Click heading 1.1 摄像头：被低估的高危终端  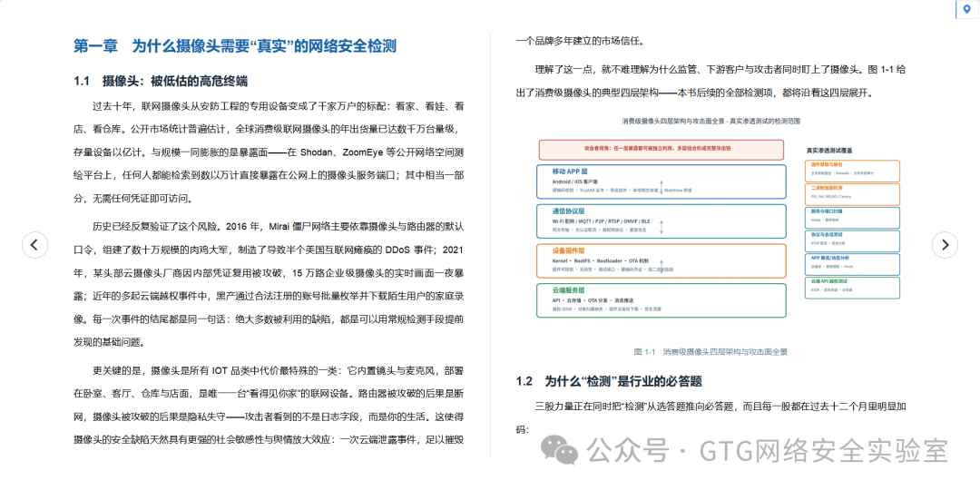point(161,81)
